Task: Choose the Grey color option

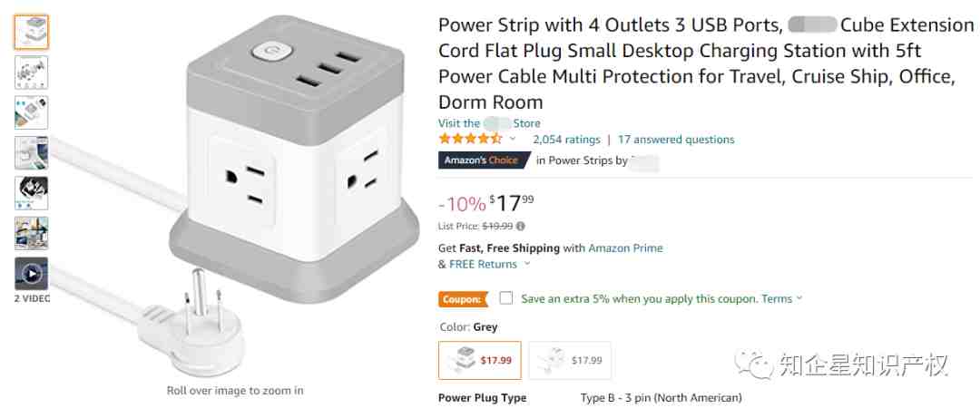Action: (x=479, y=360)
